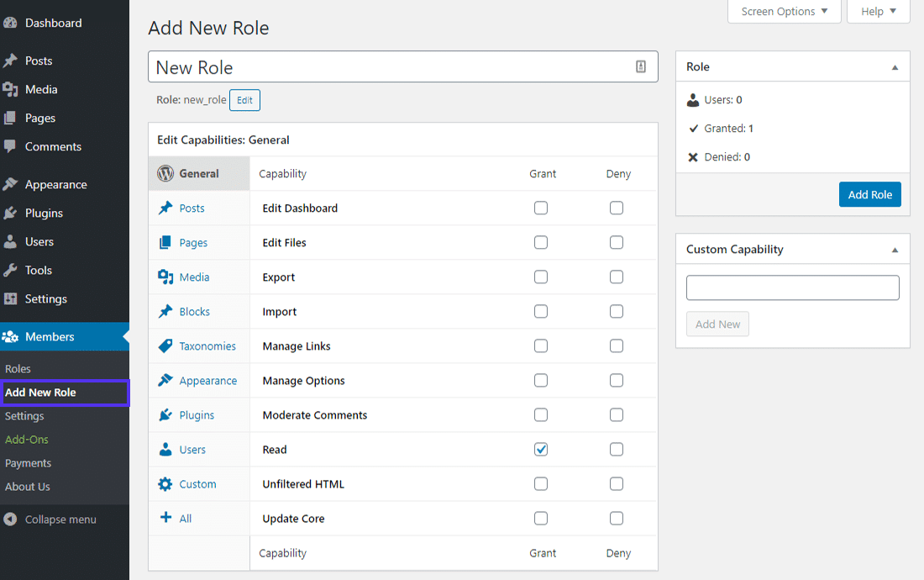This screenshot has width=924, height=580.
Task: Click inside the Custom Capability text field
Action: coord(791,287)
